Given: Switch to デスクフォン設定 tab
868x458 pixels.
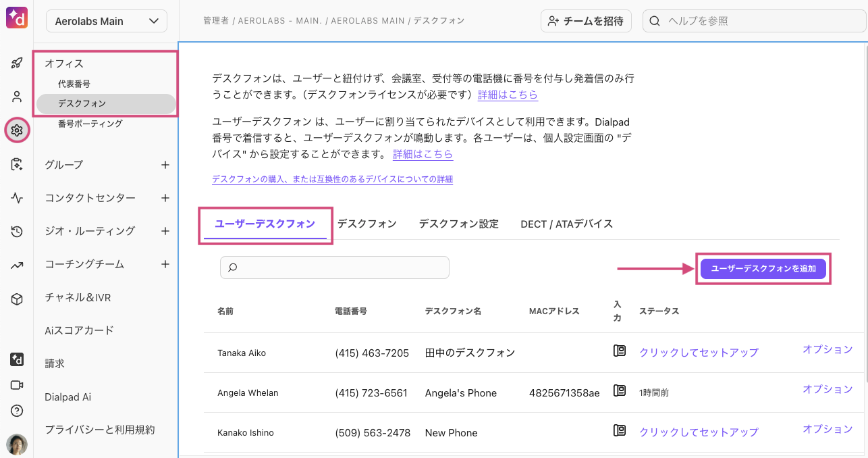Looking at the screenshot, I should 459,224.
